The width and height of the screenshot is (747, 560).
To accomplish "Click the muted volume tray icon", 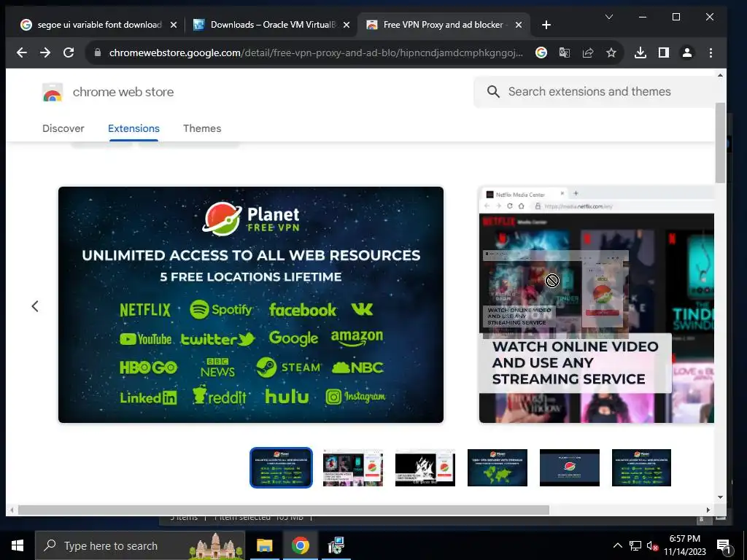I will point(652,546).
